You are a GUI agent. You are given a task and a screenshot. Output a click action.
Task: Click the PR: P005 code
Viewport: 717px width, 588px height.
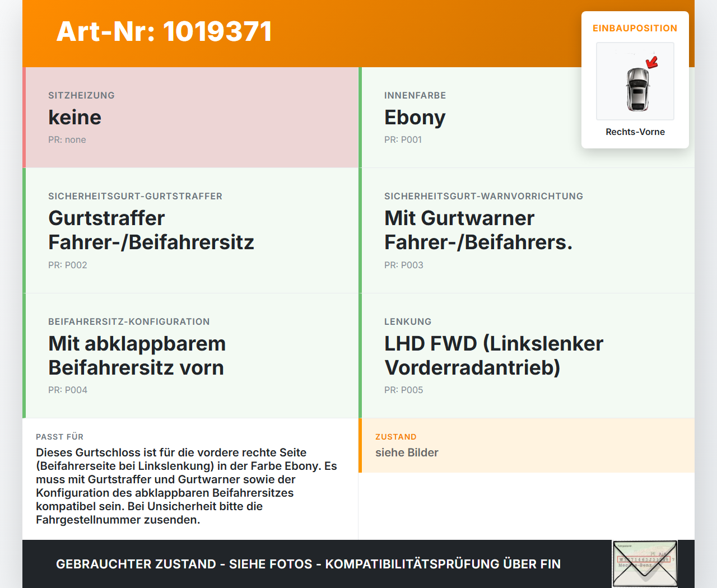pyautogui.click(x=404, y=390)
